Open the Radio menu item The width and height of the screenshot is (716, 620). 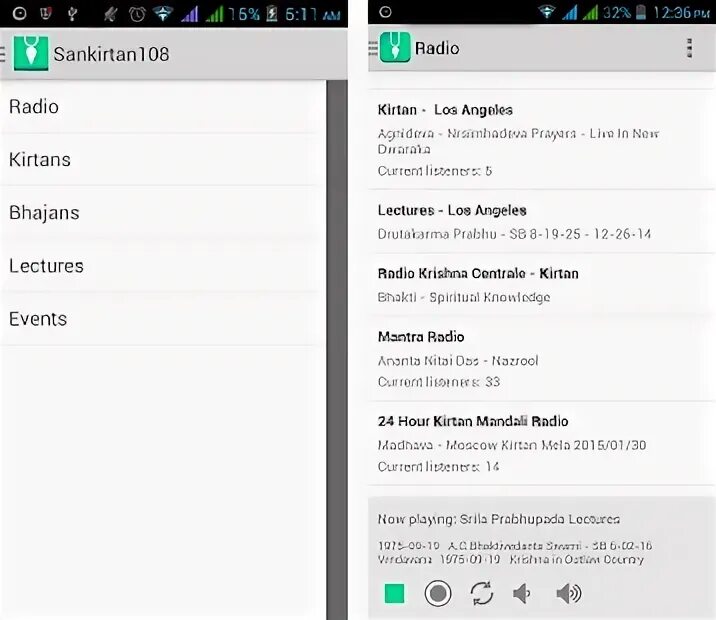(x=163, y=107)
